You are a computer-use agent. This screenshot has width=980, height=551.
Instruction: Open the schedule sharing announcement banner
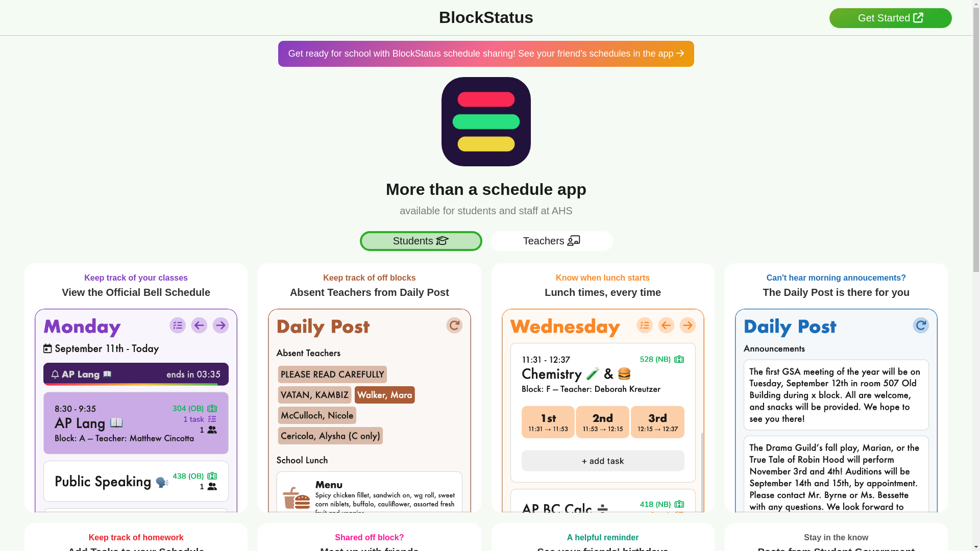pos(486,54)
